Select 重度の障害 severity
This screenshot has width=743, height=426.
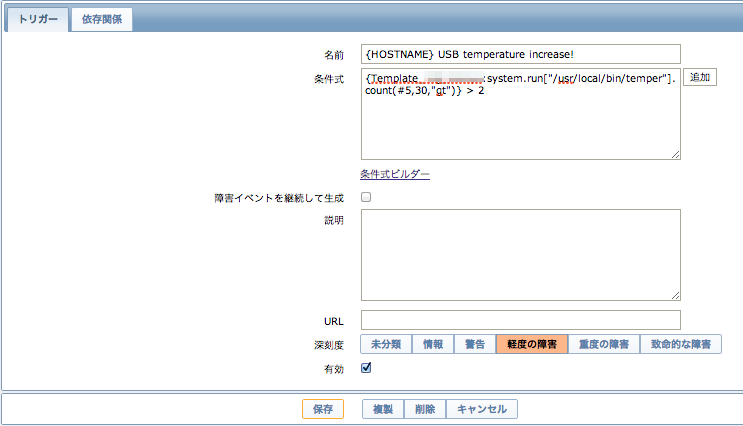pos(604,344)
